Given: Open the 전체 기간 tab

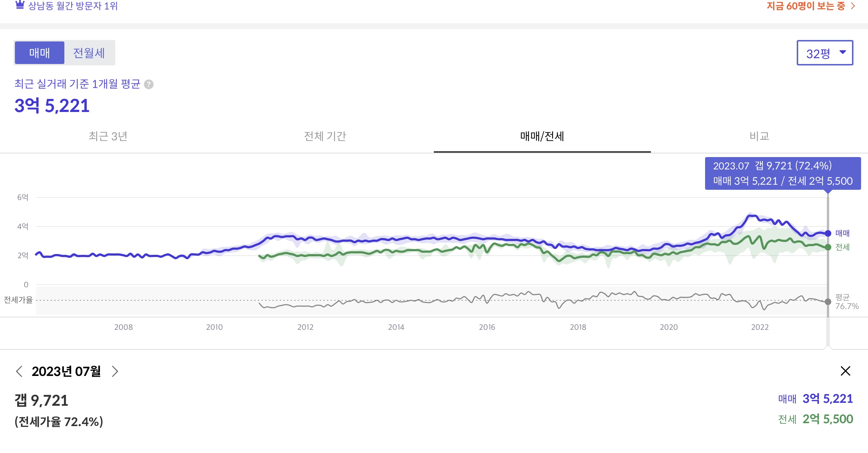Looking at the screenshot, I should point(325,136).
